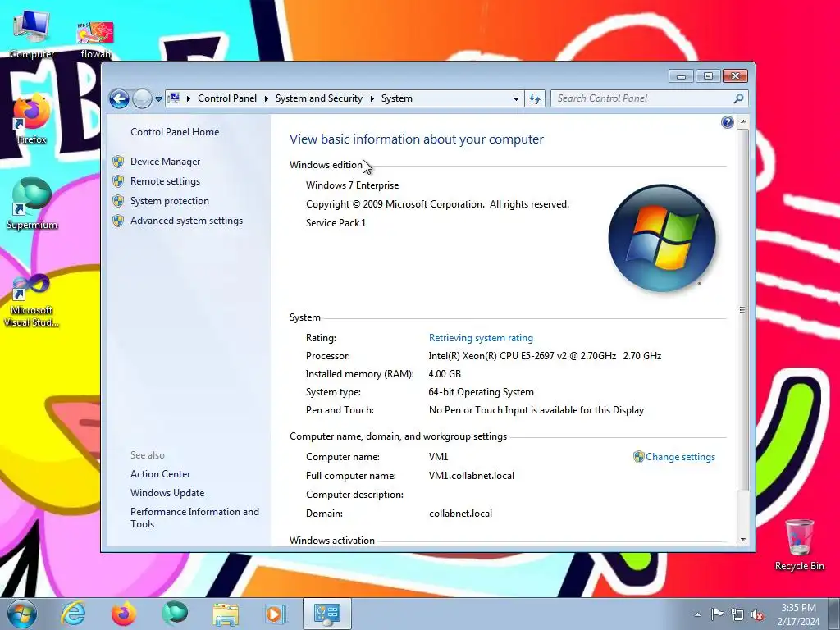Open Advanced system settings
The image size is (840, 630).
coord(186,221)
